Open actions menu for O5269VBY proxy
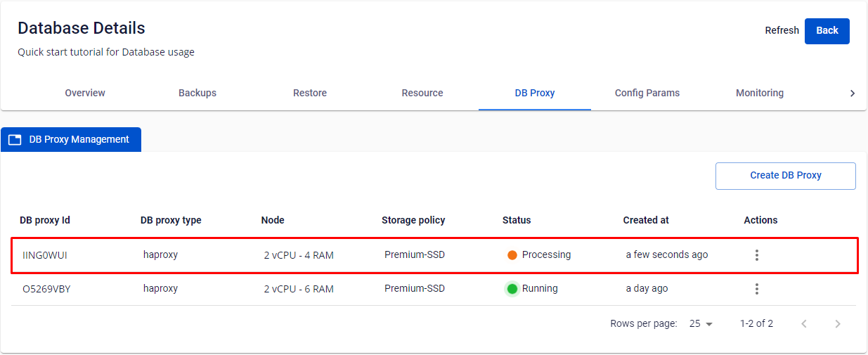This screenshot has width=868, height=355. pyautogui.click(x=756, y=289)
